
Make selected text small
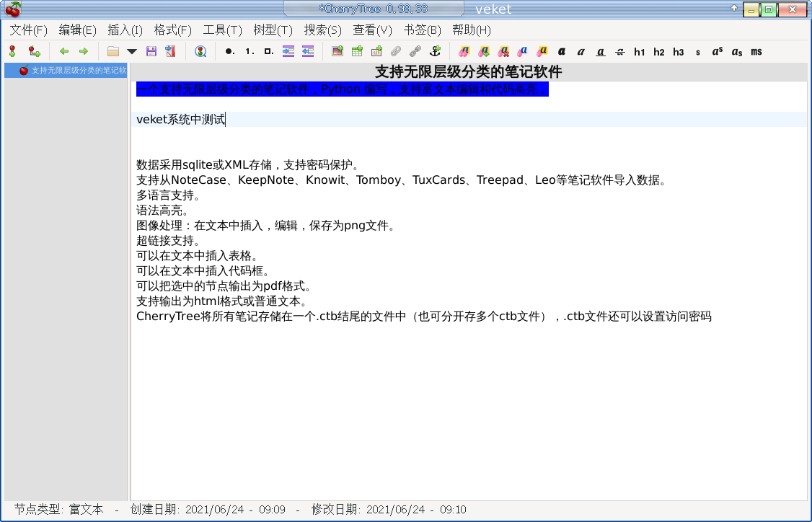pyautogui.click(x=698, y=52)
